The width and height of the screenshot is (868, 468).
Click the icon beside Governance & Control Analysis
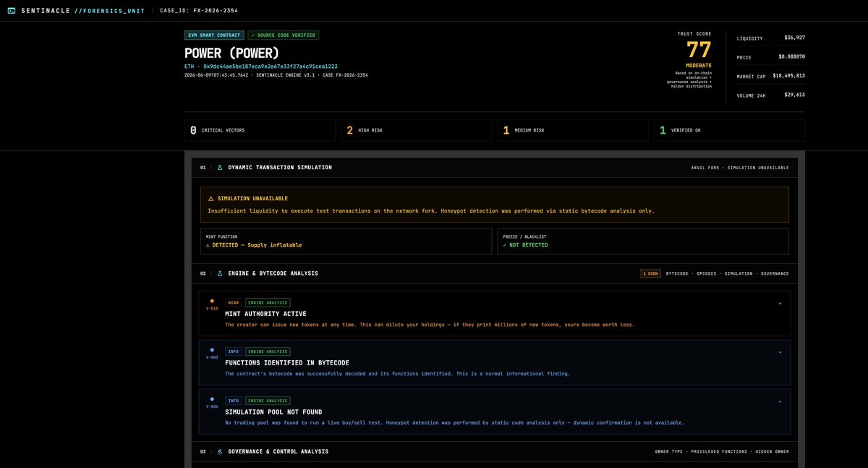point(220,451)
